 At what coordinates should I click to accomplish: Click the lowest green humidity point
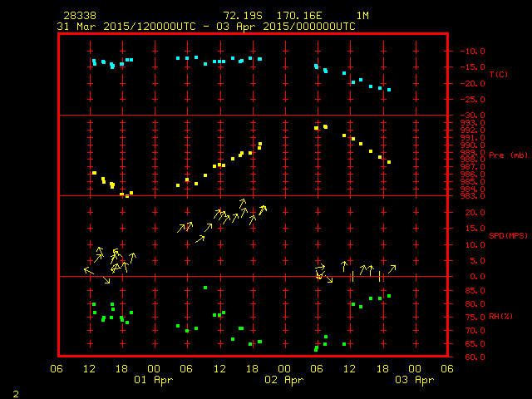pos(316,349)
